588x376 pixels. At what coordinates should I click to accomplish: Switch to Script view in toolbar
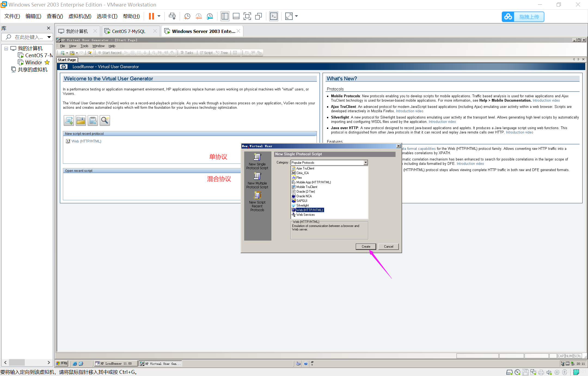coord(206,53)
